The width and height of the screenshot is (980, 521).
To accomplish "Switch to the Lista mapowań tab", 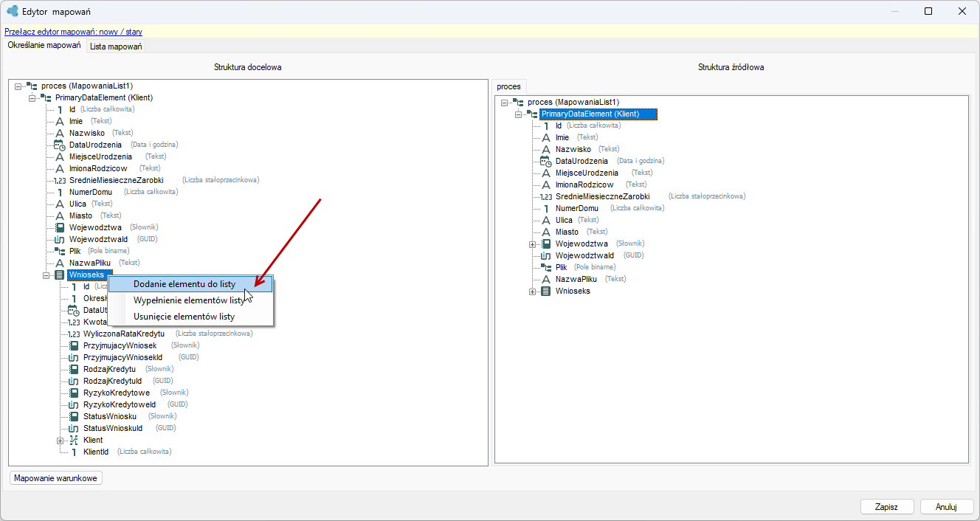I will [116, 46].
